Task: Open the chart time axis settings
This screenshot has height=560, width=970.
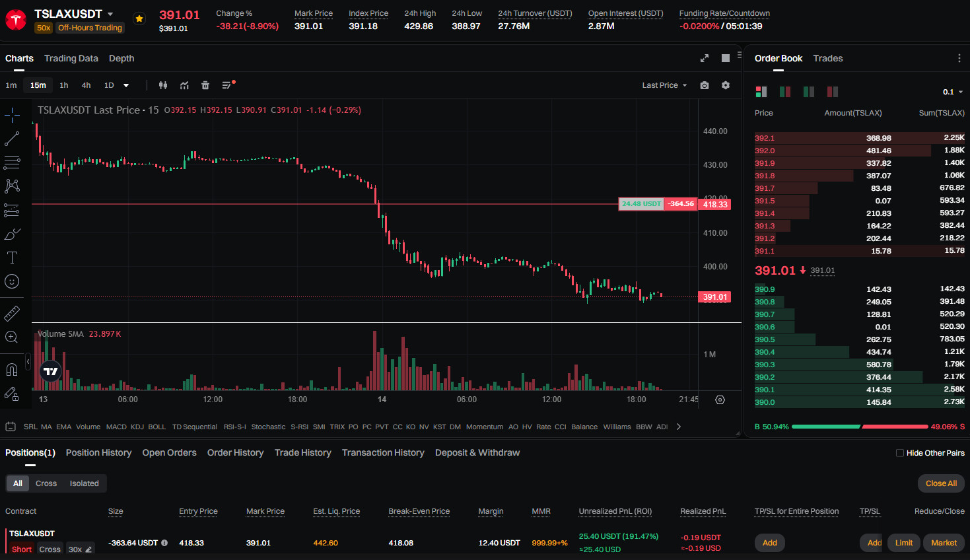Action: [x=720, y=400]
